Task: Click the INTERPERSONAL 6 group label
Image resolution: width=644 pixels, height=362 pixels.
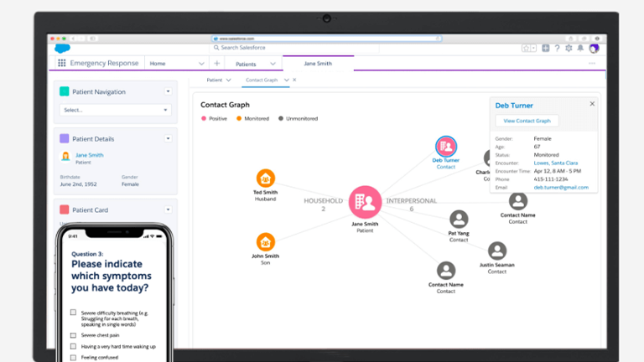Action: pos(412,204)
